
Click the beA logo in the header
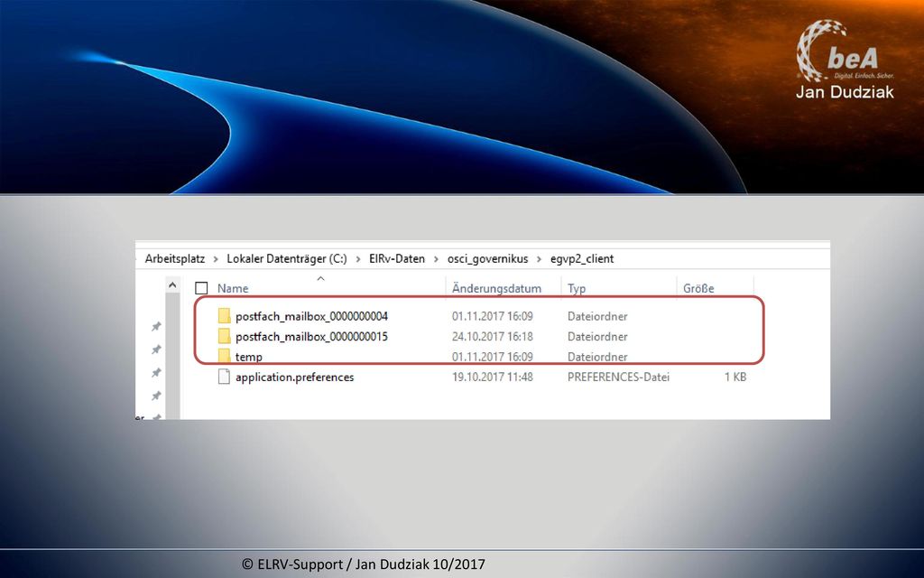(x=845, y=51)
